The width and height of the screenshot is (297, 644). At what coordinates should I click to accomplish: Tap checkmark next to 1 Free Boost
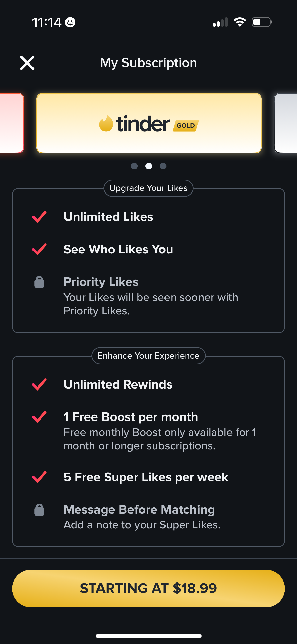pyautogui.click(x=39, y=417)
